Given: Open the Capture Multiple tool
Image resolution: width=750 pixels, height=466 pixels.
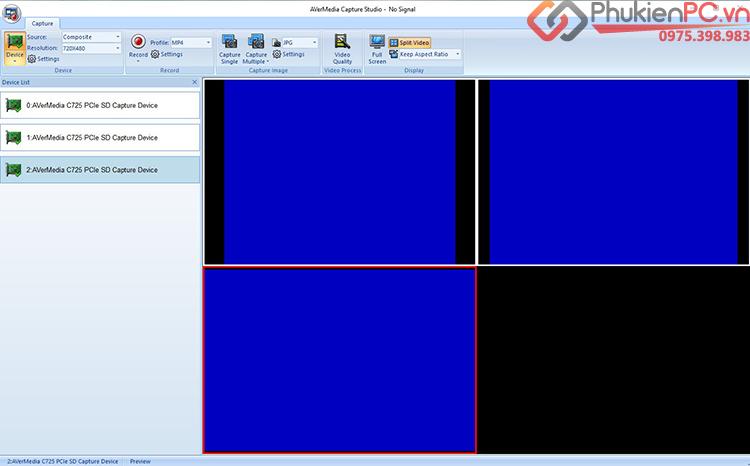Looking at the screenshot, I should pos(256,49).
